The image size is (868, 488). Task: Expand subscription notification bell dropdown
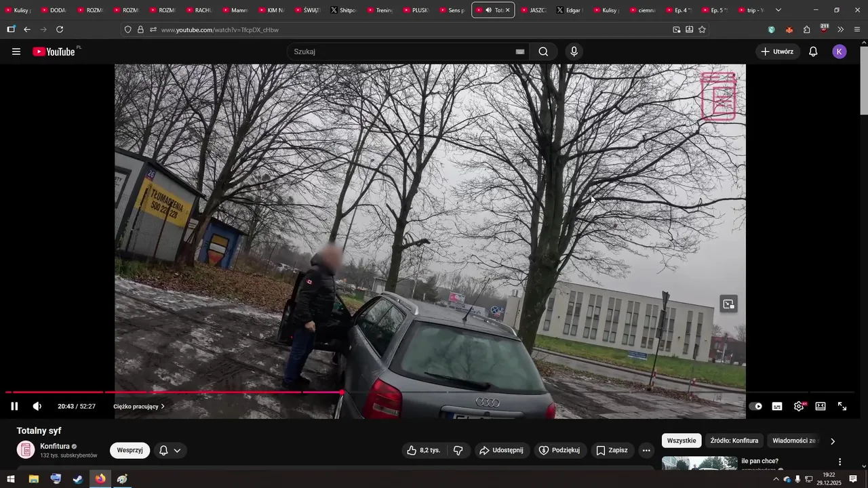coord(170,450)
